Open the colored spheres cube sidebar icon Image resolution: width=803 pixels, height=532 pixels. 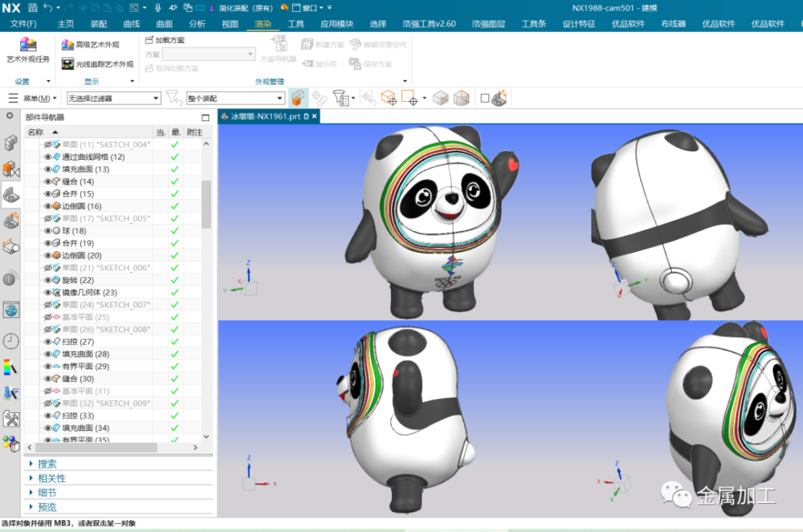click(10, 444)
